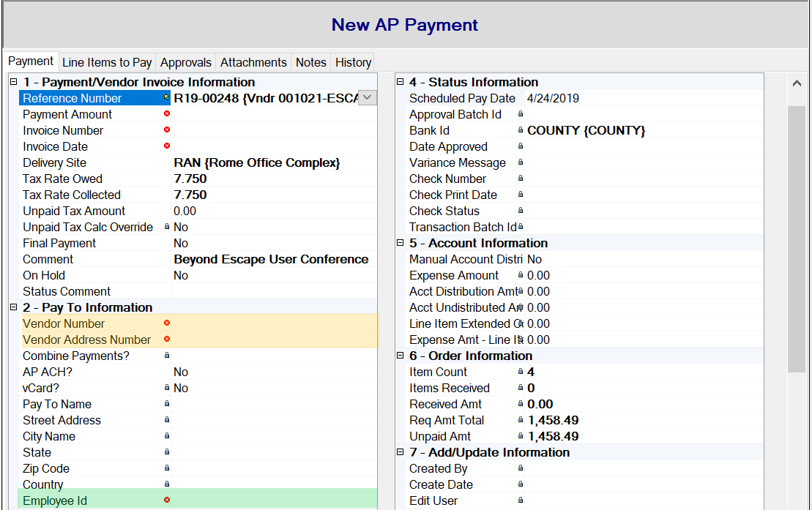The height and width of the screenshot is (510, 812).
Task: Select the Delivery Site value RAN {Rome Office Complex}
Action: [257, 162]
